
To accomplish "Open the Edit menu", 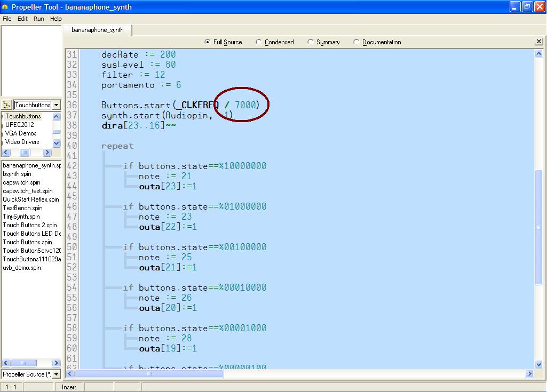I will 22,19.
